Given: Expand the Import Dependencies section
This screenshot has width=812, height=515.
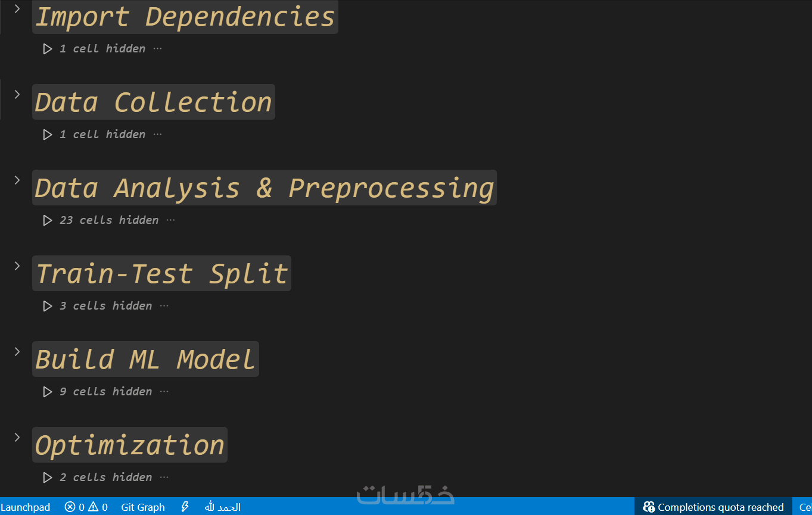Looking at the screenshot, I should (17, 8).
